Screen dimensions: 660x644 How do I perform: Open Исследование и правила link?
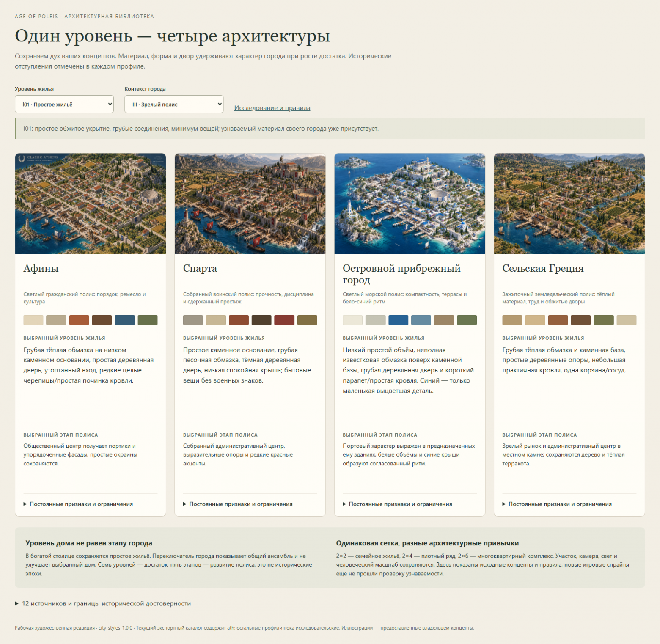272,108
